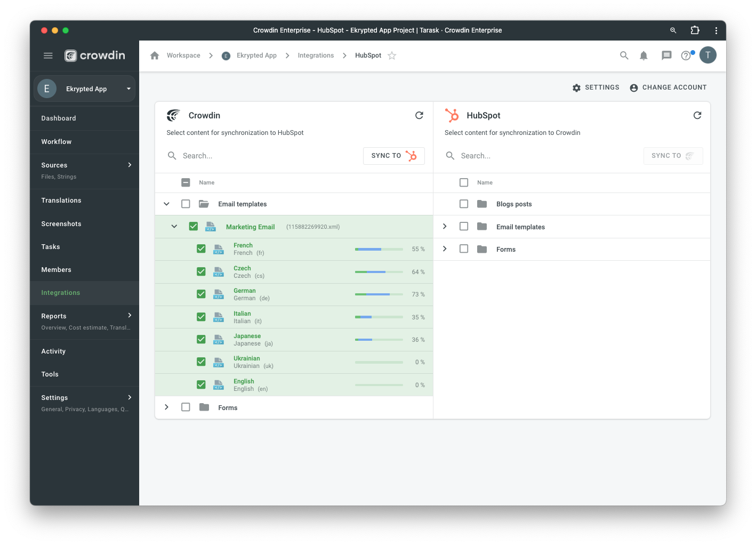Screen dimensions: 756x545
Task: Open integration SETTINGS
Action: [596, 87]
